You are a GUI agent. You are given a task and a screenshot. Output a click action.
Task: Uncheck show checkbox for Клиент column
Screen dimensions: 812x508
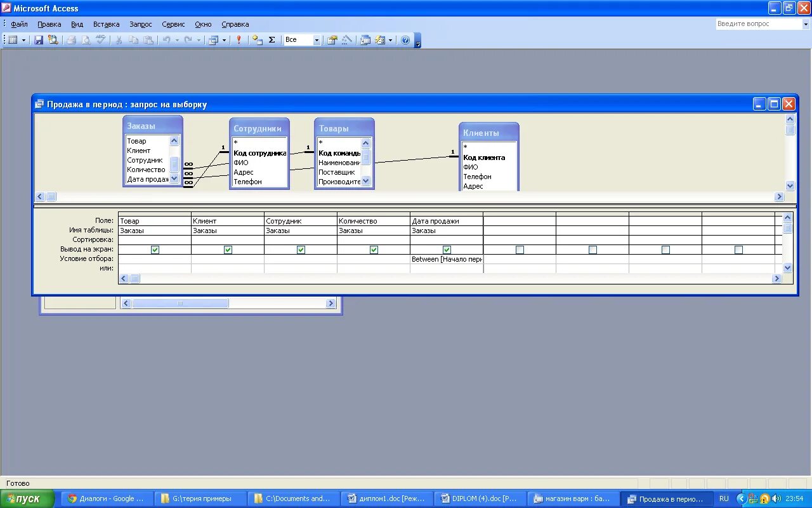(228, 250)
